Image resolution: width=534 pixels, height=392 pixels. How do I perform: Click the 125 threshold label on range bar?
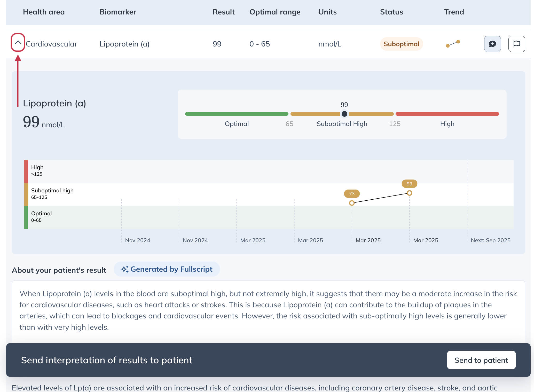tap(395, 124)
